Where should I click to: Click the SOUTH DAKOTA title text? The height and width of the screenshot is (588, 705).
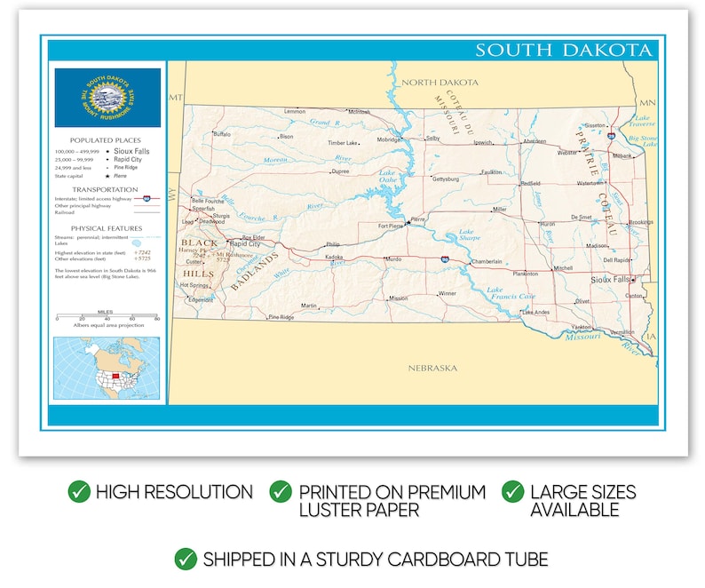point(564,50)
